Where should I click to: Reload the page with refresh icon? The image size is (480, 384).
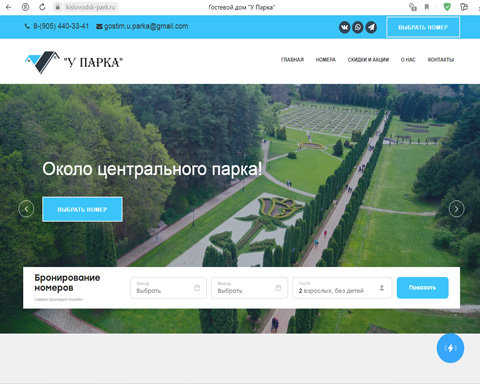pyautogui.click(x=42, y=7)
